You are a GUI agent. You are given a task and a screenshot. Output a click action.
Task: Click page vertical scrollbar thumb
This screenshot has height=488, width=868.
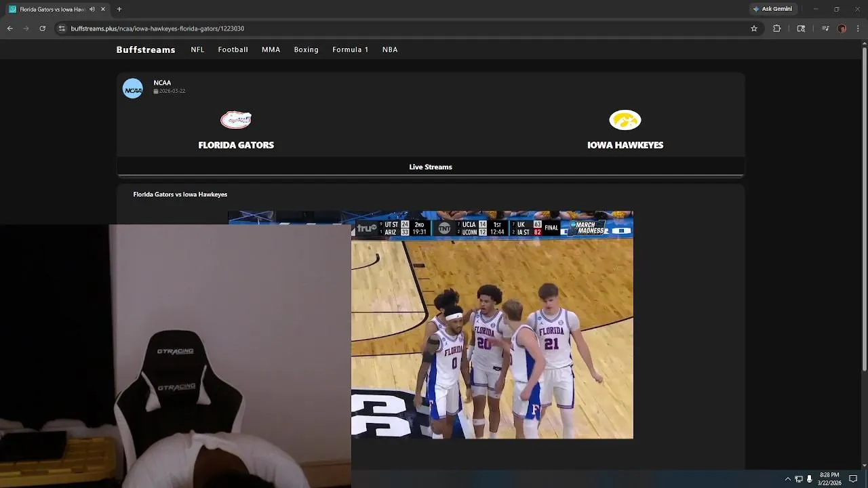click(864, 210)
